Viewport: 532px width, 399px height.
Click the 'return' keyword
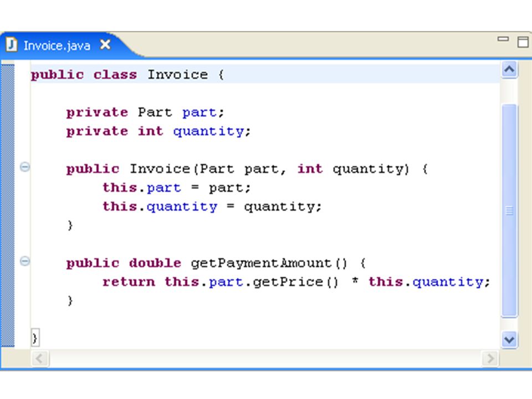(129, 282)
